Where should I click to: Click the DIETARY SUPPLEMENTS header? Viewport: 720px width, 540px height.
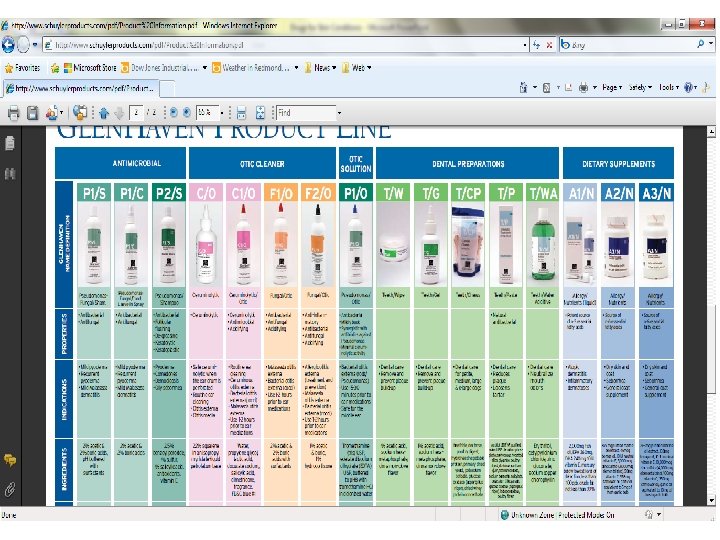point(619,164)
